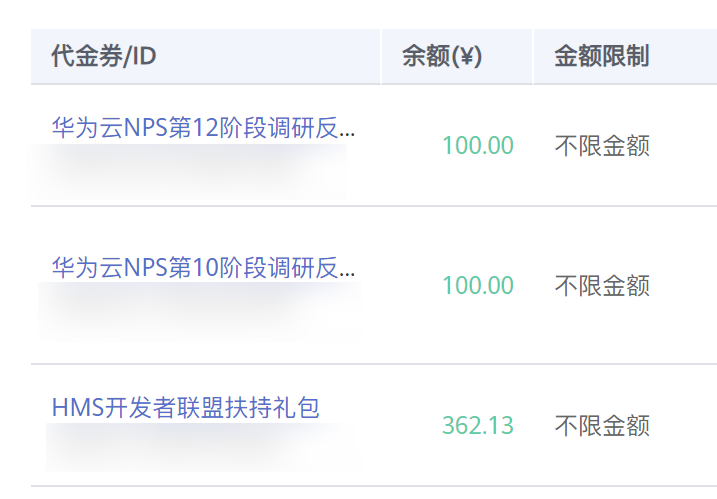
Task: Open the 华为云NPS第10阶段调研反... voucher link
Action: 203,267
